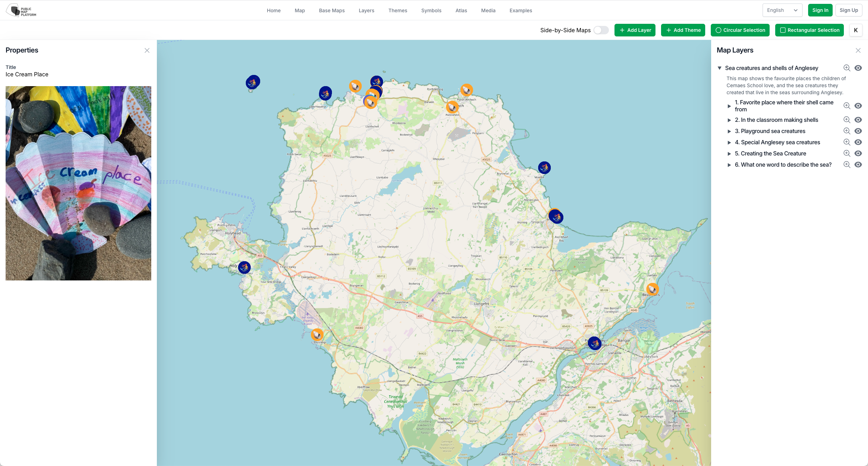
Task: Zoom to the 'What one word to describe the sea?' layer
Action: 847,165
